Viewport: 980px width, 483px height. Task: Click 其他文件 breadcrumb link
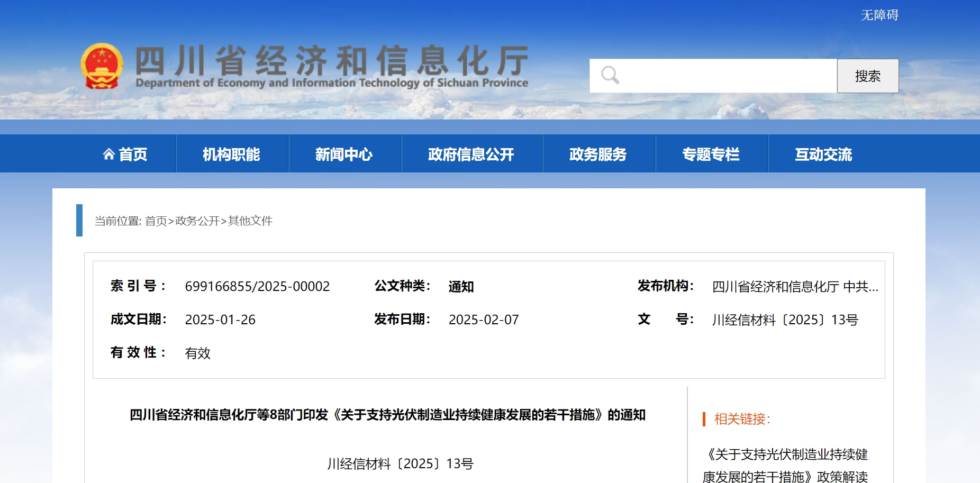(250, 221)
